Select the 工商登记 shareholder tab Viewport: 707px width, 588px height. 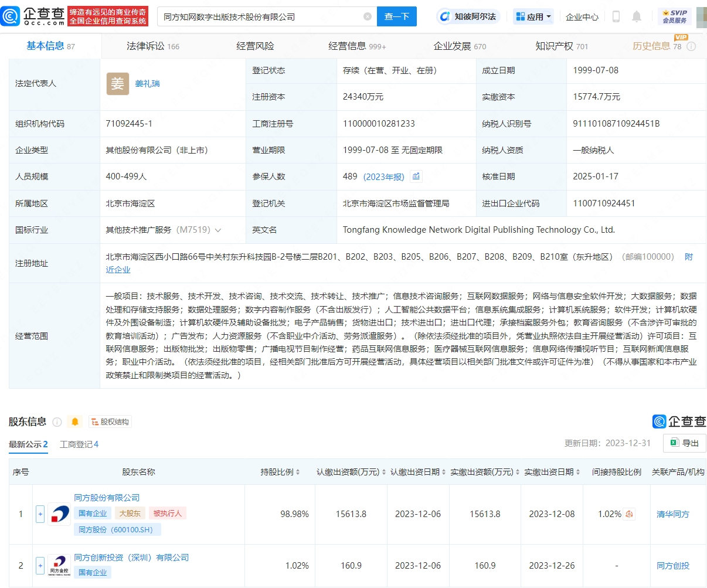click(x=79, y=444)
